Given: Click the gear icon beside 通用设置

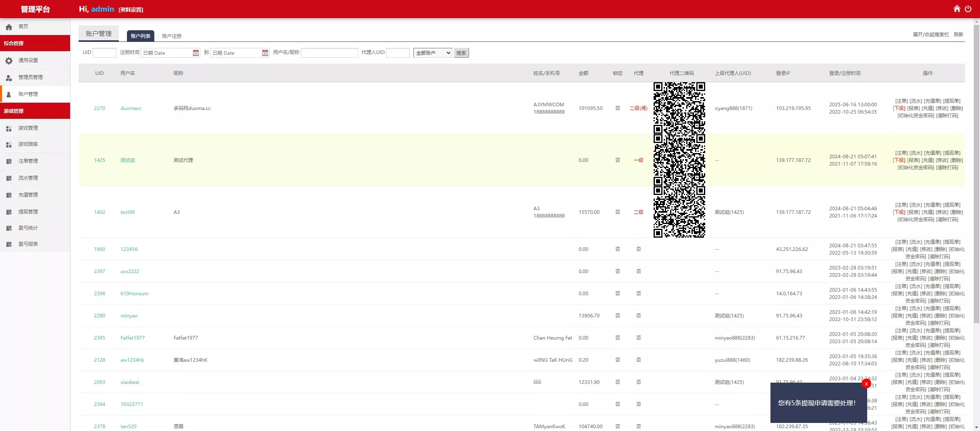Looking at the screenshot, I should tap(9, 60).
